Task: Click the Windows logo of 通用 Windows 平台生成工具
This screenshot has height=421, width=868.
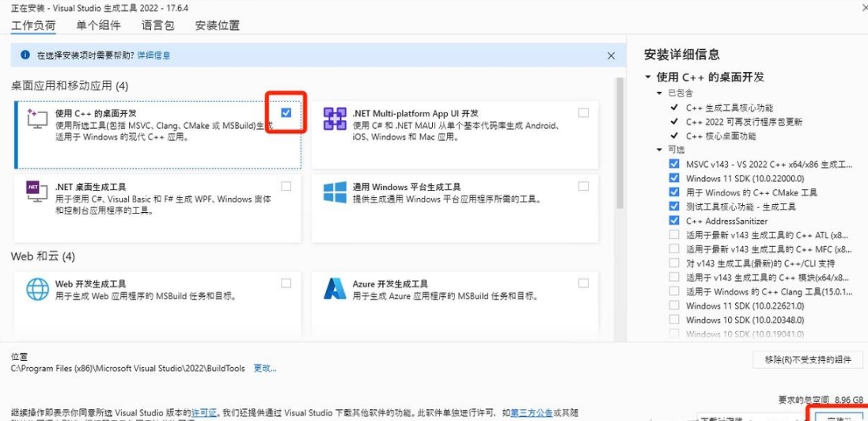Action: click(335, 192)
